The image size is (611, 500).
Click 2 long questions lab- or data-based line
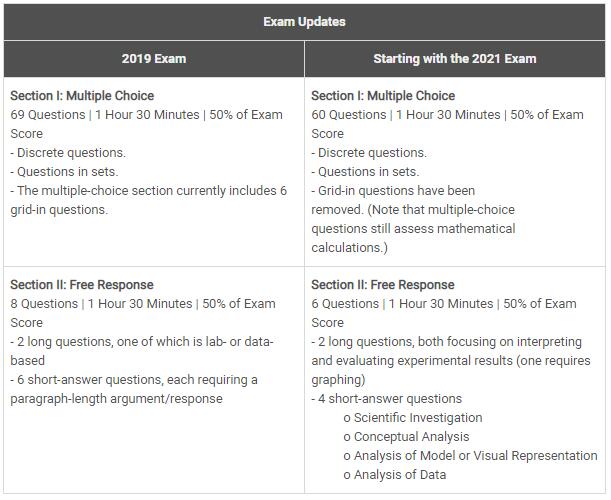(142, 351)
